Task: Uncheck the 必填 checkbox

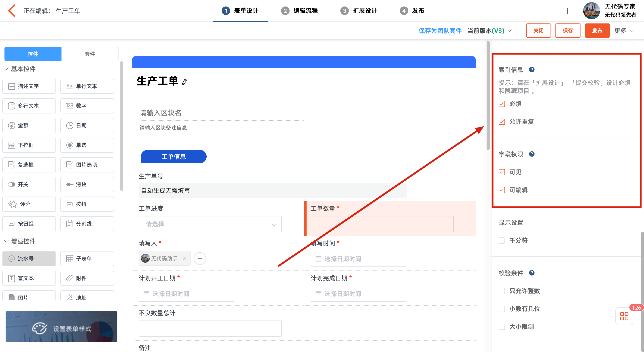Action: (502, 104)
